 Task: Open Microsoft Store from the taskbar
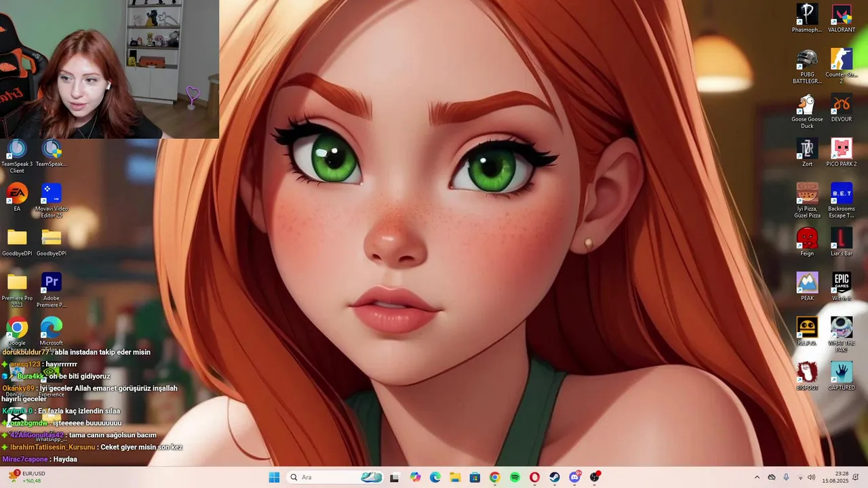(475, 477)
